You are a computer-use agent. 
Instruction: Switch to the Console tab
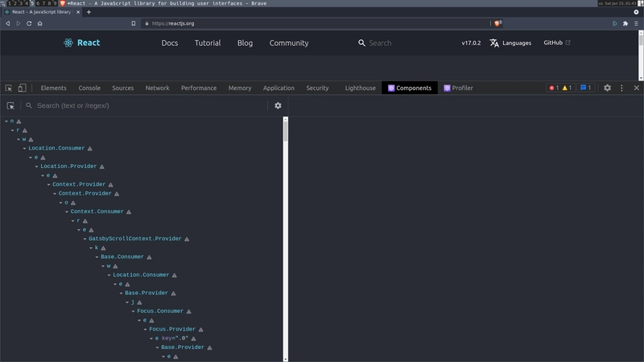(89, 88)
